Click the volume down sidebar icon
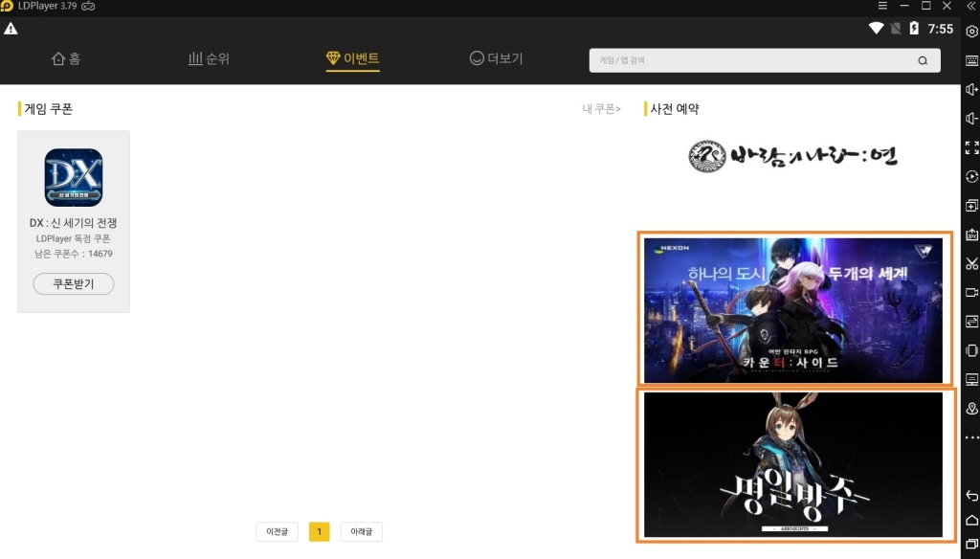This screenshot has height=559, width=980. 971,119
